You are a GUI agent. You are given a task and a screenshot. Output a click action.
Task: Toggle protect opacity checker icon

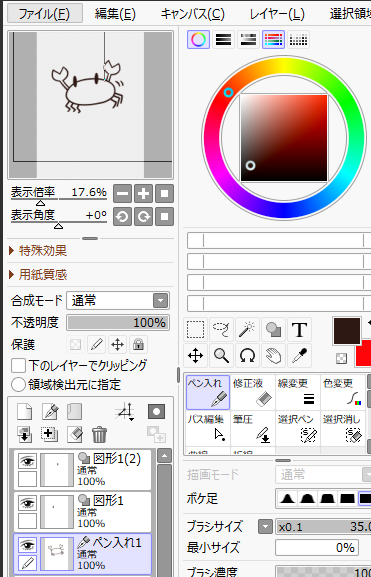pos(75,345)
